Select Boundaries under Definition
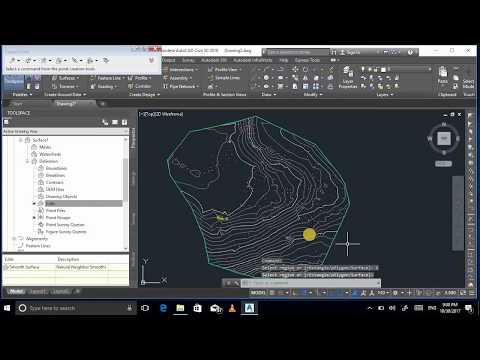This screenshot has width=480, height=360. point(56,168)
